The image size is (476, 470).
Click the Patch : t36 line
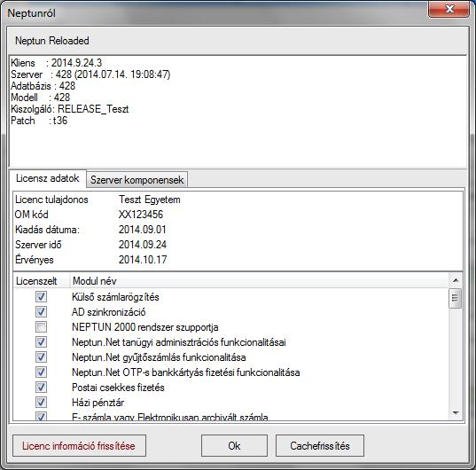point(39,121)
